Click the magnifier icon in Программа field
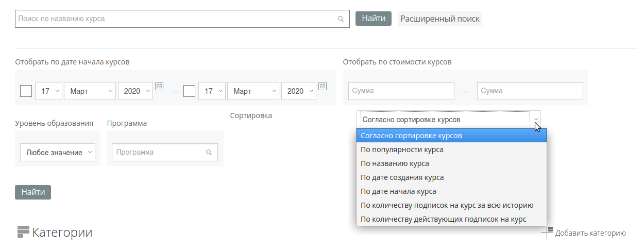The height and width of the screenshot is (248, 644). click(x=209, y=153)
